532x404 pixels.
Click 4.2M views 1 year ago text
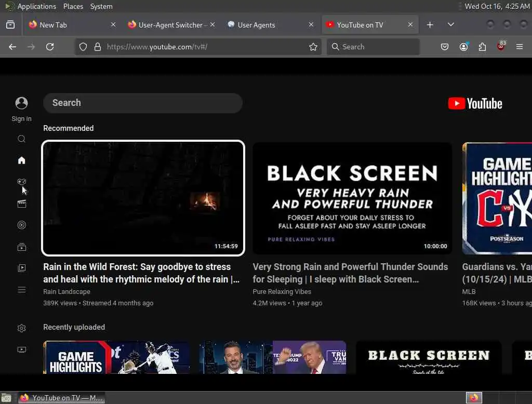click(x=287, y=303)
